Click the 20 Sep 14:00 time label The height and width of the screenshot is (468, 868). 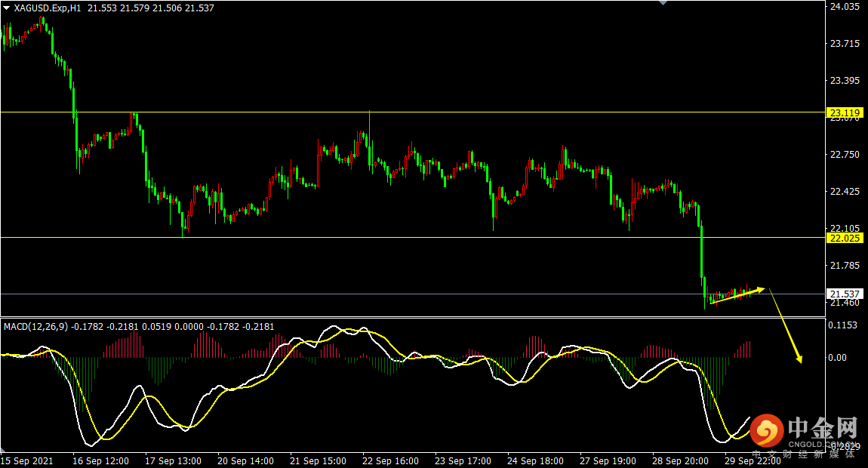click(x=246, y=460)
